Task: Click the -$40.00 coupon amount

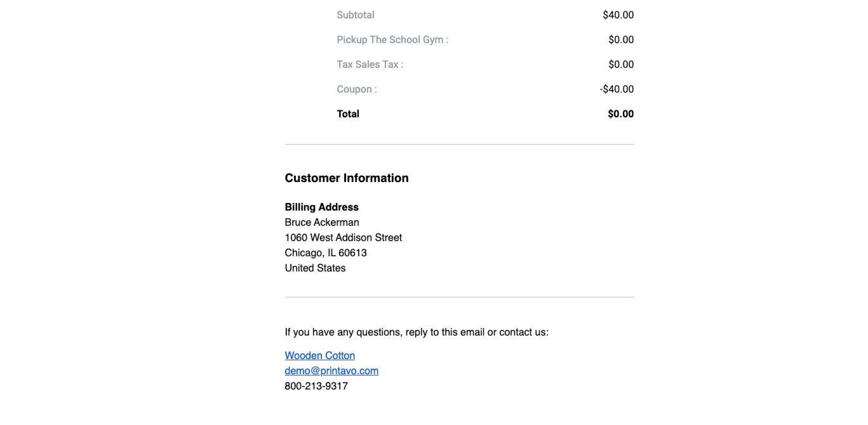Action: click(x=617, y=89)
